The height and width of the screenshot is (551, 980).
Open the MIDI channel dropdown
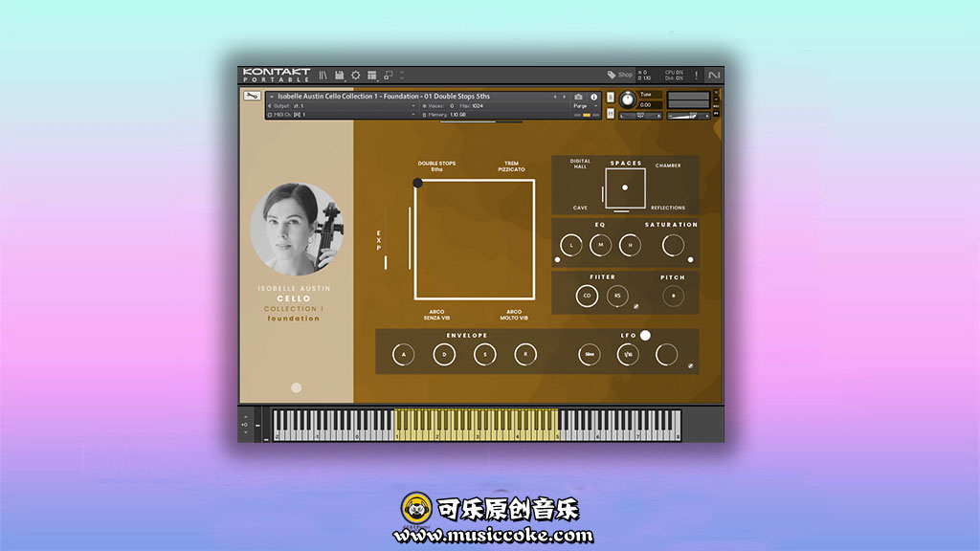coord(343,115)
